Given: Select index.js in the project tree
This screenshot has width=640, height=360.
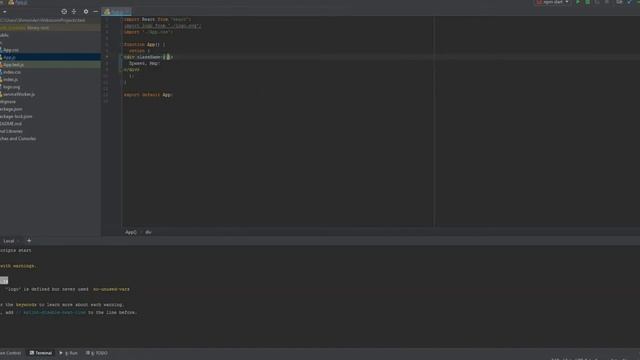Looking at the screenshot, I should [10, 80].
